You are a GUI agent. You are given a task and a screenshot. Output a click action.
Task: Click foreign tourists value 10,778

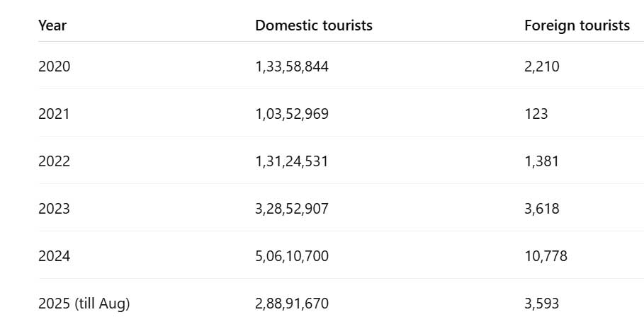[x=546, y=256]
